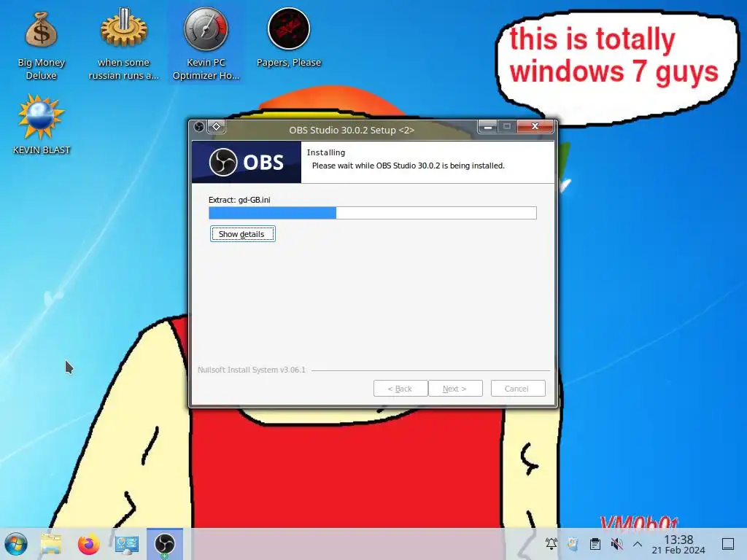Open the notifications bell in system tray
The height and width of the screenshot is (560, 747).
(x=551, y=543)
